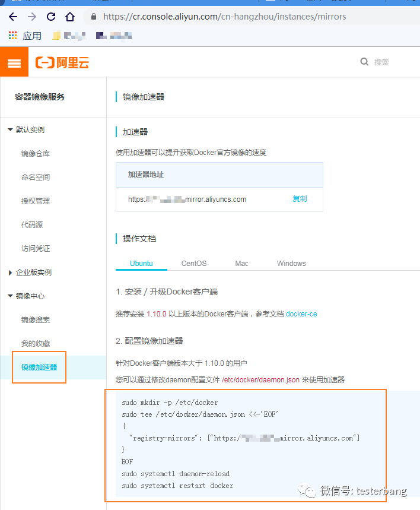420x510 pixels.
Task: Click the browser forward arrow
Action: [x=32, y=17]
